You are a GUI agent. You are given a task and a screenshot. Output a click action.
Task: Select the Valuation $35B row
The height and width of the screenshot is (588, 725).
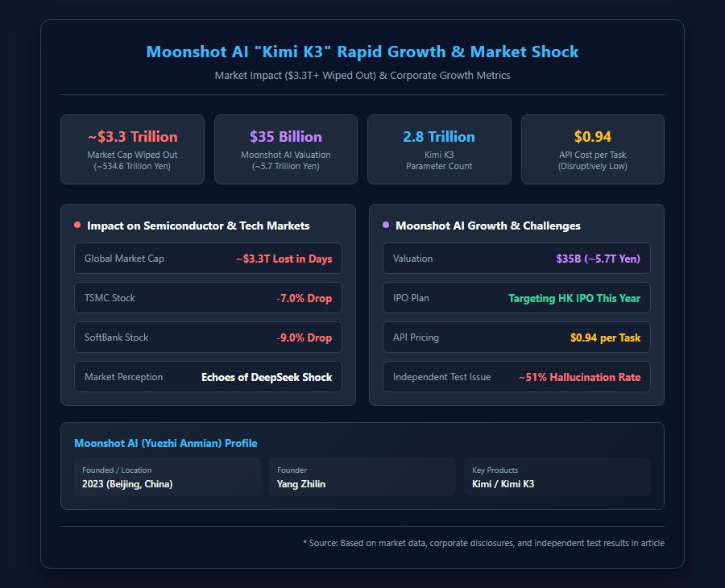(516, 259)
